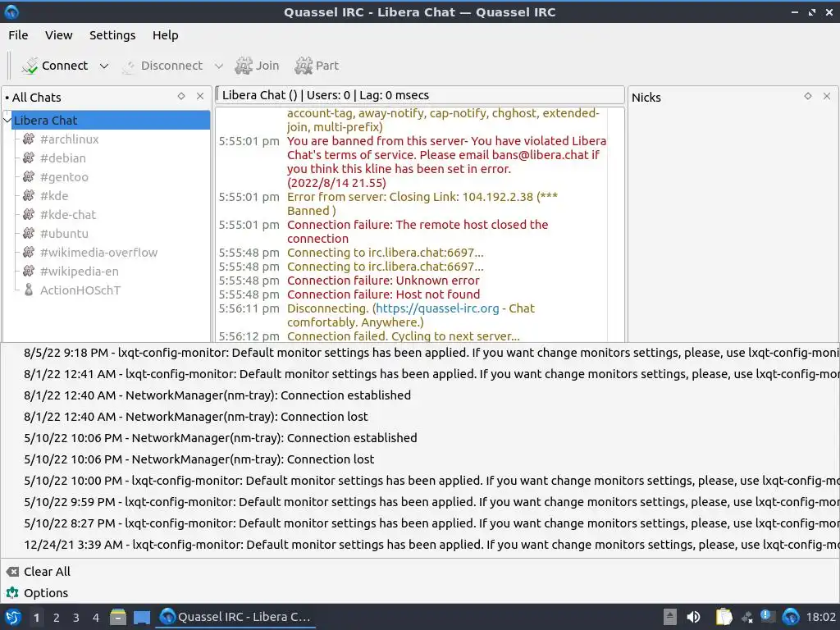Viewport: 840px width, 630px height.
Task: Click the #wikimedia-overflow channel icon
Action: [29, 253]
